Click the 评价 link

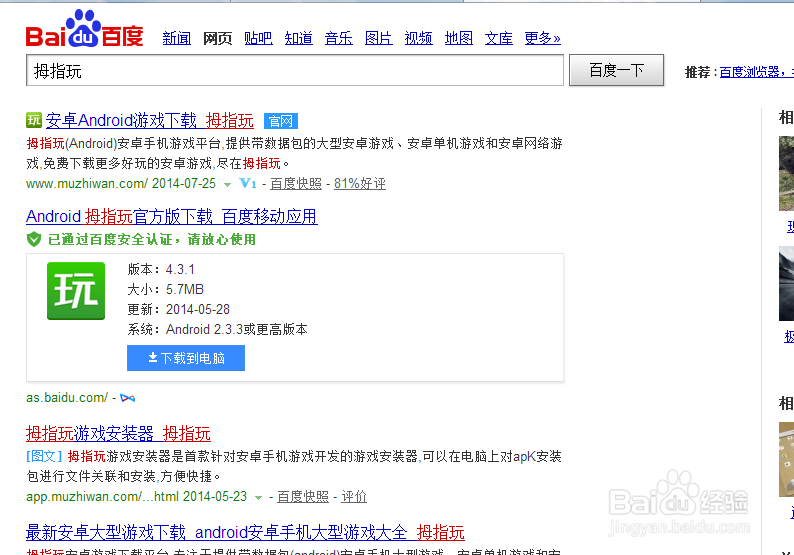coord(354,496)
